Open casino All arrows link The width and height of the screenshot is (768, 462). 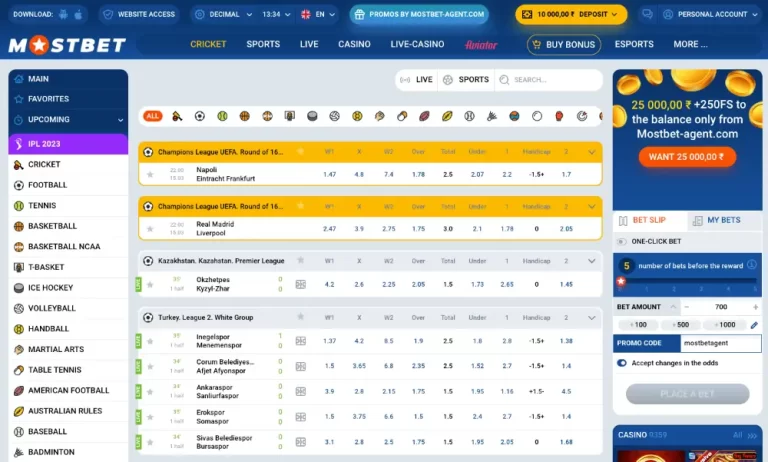click(745, 435)
